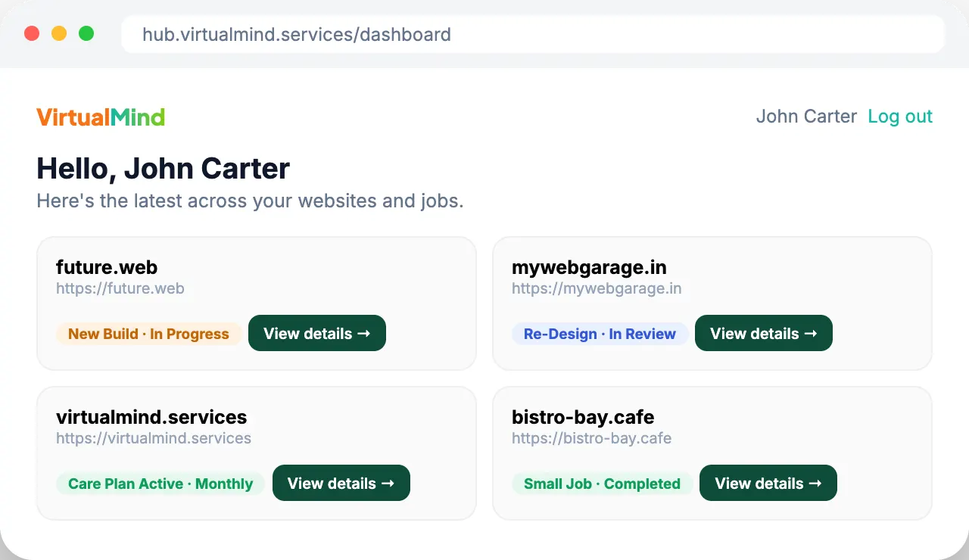Viewport: 969px width, 560px height.
Task: Click the latest across your websites subtitle
Action: pos(250,201)
